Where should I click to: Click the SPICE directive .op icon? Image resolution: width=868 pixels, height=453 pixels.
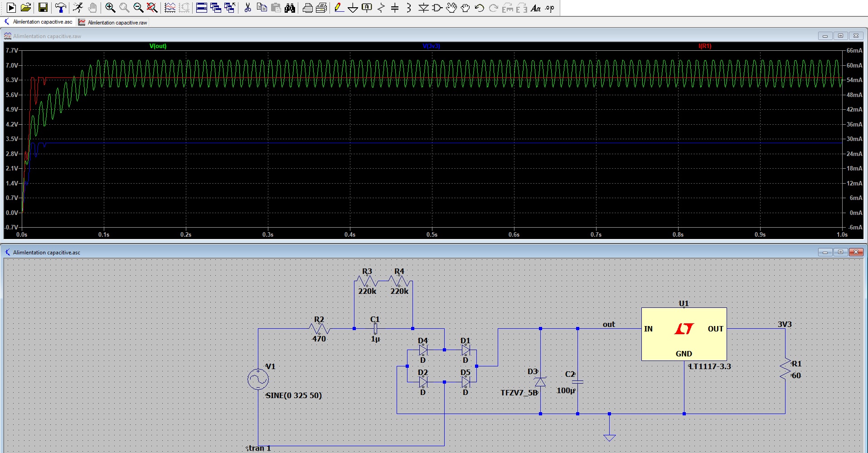click(550, 8)
